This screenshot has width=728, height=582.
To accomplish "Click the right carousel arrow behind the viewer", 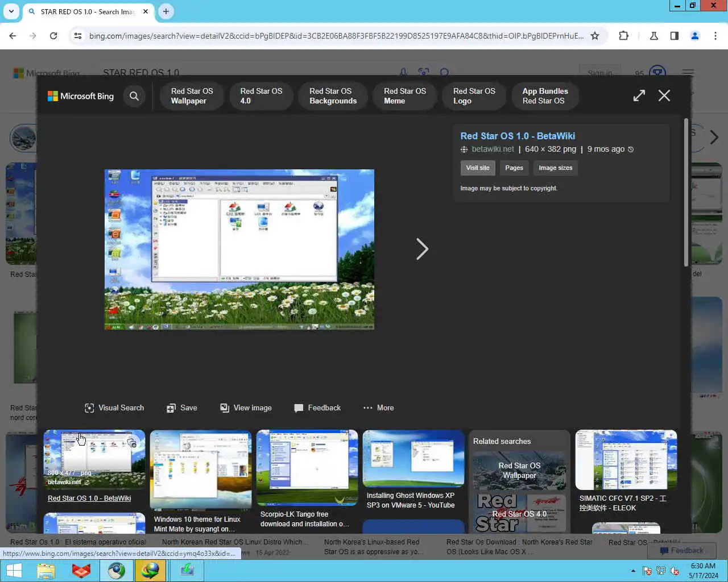I will (714, 137).
